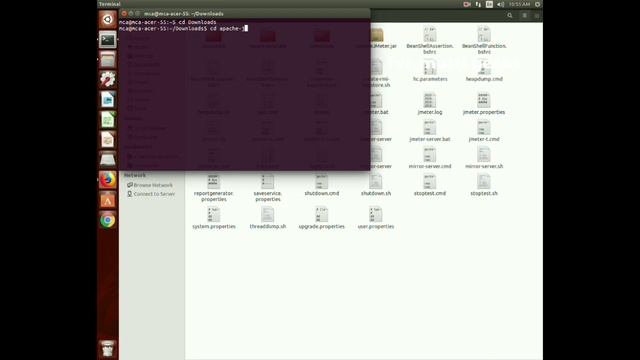Select the stoptest.sh file
The height and width of the screenshot is (360, 640).
484,185
